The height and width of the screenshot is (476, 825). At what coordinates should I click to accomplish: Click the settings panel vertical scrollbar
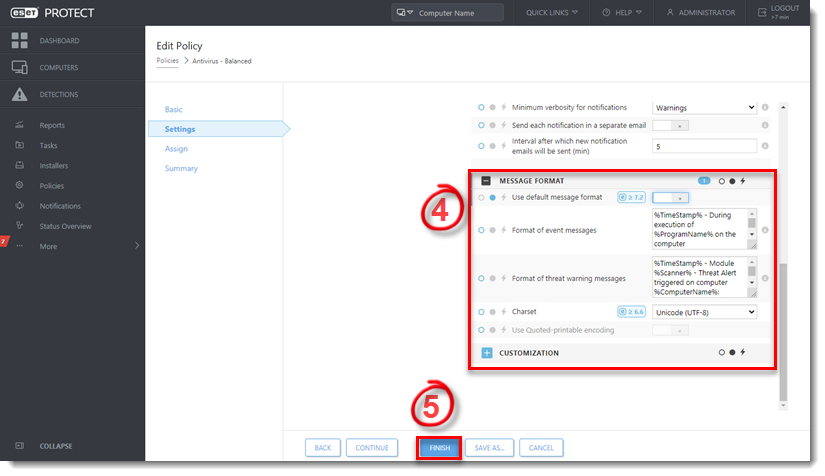pos(783,332)
